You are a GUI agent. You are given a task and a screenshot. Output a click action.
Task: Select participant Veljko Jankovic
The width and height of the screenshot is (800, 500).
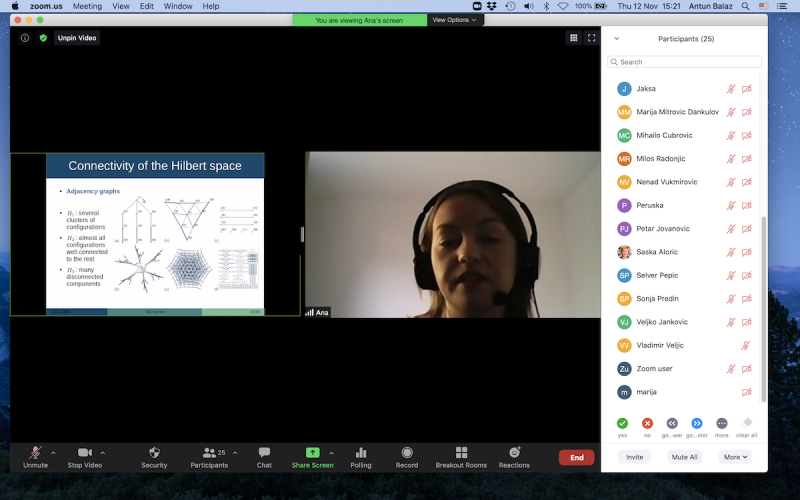tap(684, 322)
